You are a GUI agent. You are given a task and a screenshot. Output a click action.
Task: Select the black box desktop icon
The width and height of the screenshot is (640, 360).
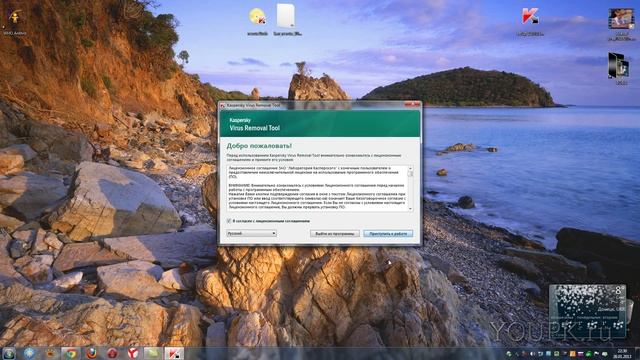[x=619, y=67]
